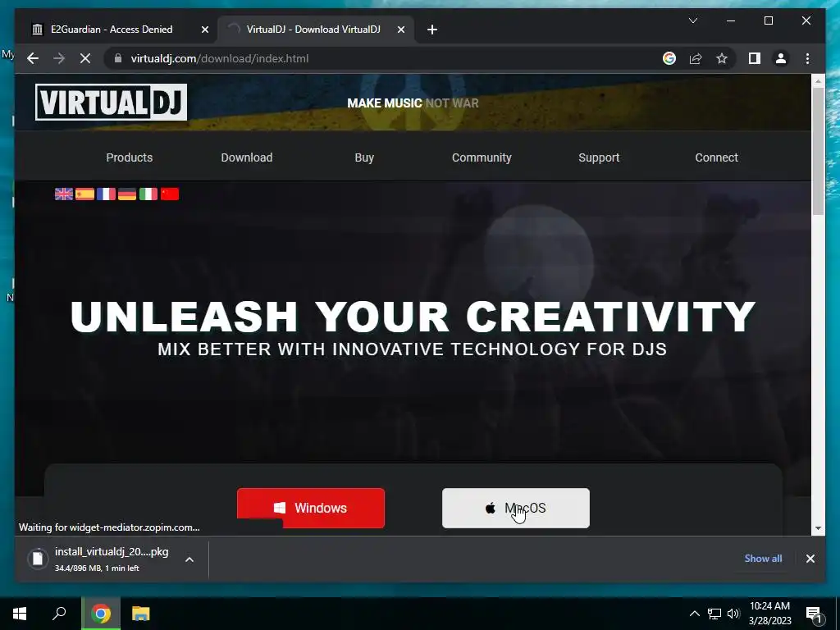
Task: Open the Windows Start menu
Action: point(20,614)
